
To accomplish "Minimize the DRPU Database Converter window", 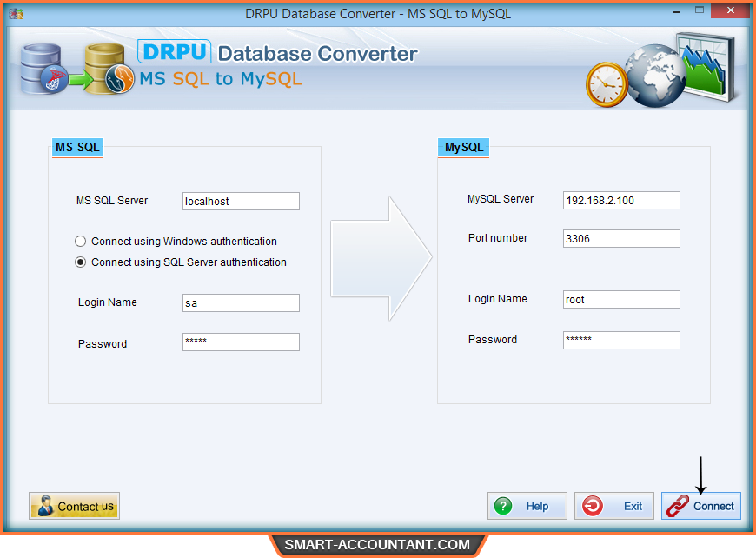I will click(x=676, y=11).
